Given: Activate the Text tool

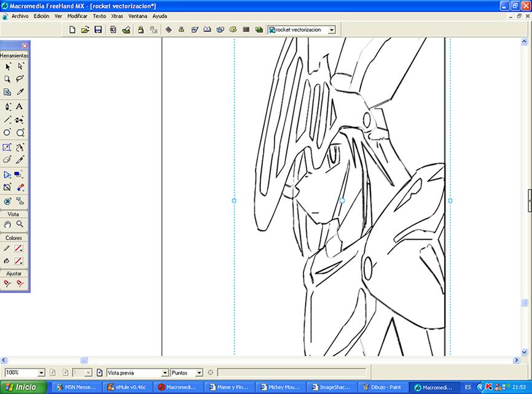Looking at the screenshot, I should coord(20,107).
